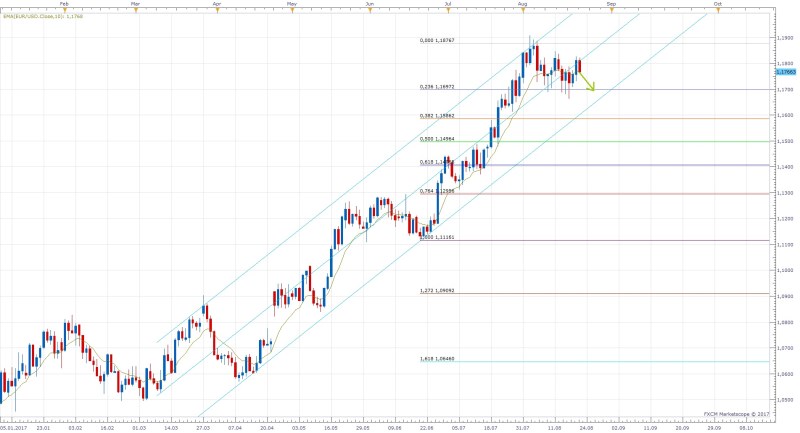This screenshot has height=433, width=800.
Task: Click the 0,382 1,15862 Fibonacci level label
Action: click(x=437, y=116)
